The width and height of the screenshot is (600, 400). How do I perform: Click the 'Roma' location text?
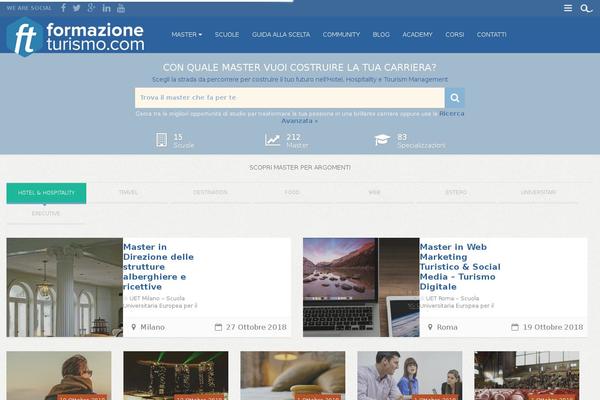(x=447, y=327)
